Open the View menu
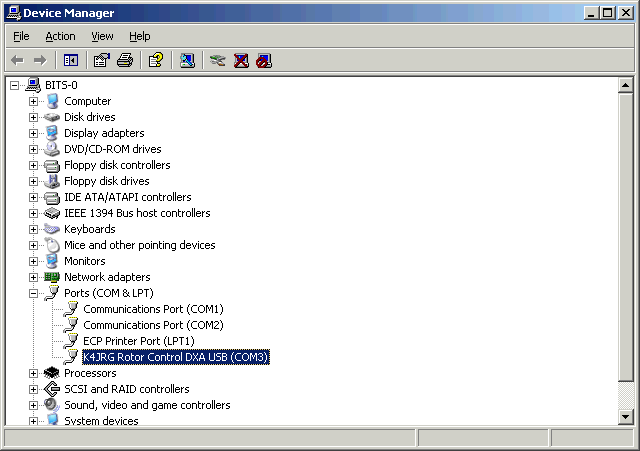The height and width of the screenshot is (451, 640). [102, 36]
